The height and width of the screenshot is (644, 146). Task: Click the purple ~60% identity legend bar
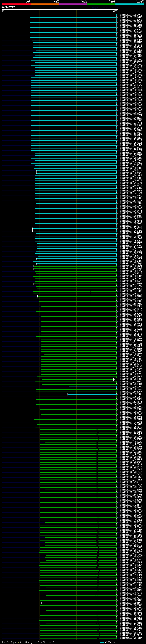pyautogui.click(x=73, y=4)
